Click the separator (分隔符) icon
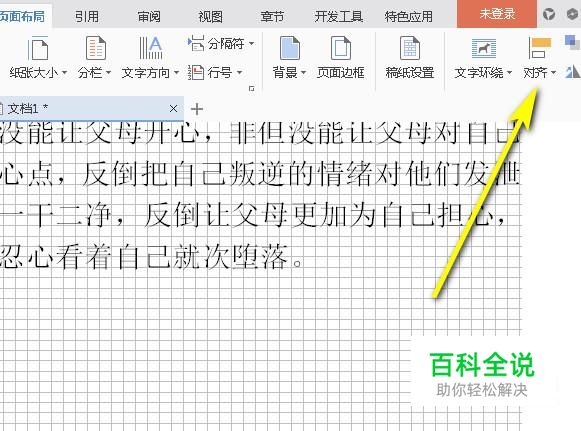The image size is (581, 431). 196,43
